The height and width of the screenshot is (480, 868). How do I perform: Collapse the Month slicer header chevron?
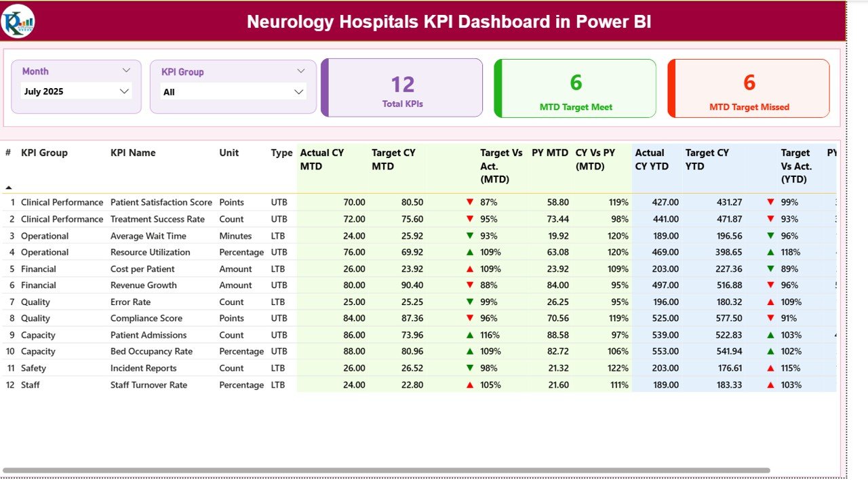(x=126, y=71)
